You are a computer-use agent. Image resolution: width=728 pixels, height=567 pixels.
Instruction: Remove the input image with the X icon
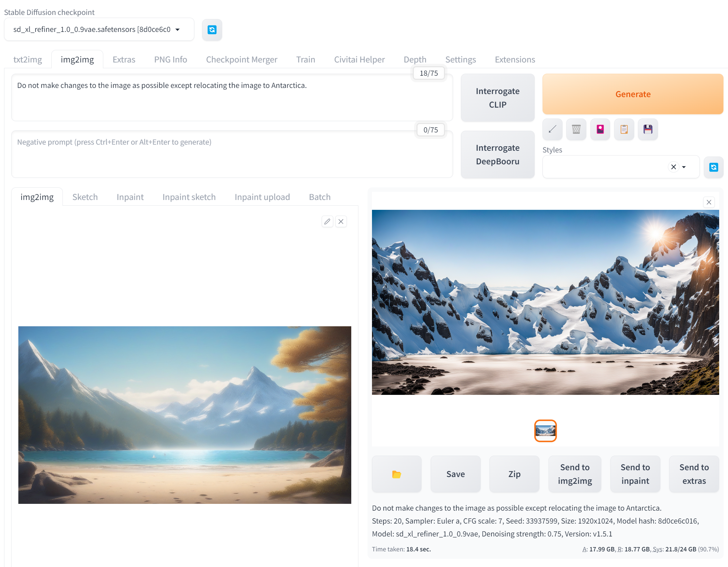click(341, 221)
